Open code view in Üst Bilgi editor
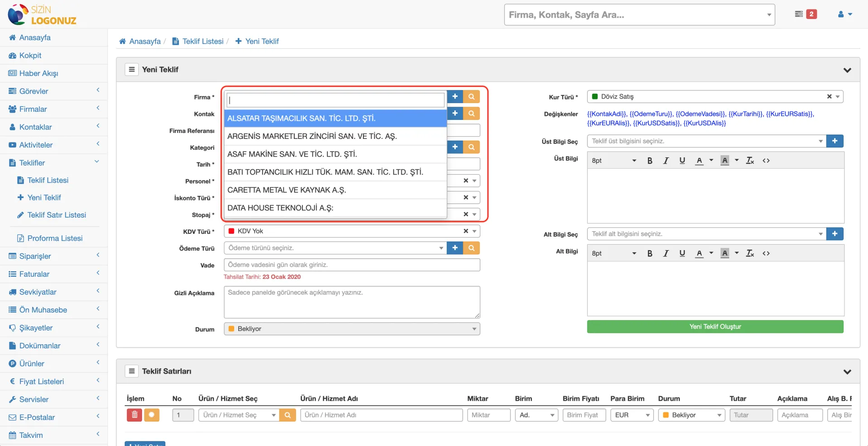 [766, 161]
